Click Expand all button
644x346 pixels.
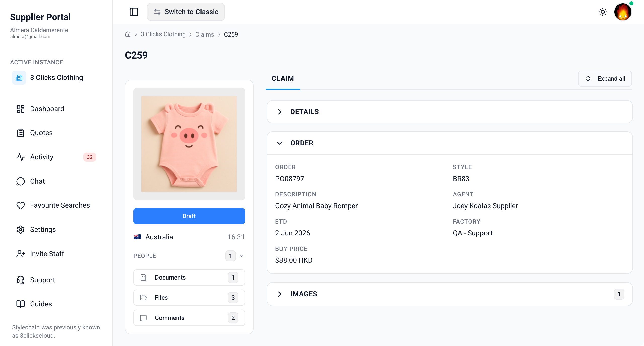click(x=605, y=79)
